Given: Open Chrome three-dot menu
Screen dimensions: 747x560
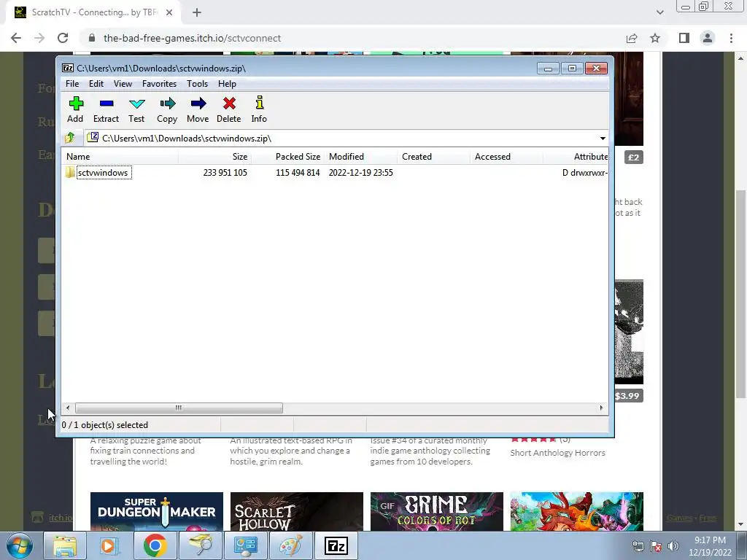Looking at the screenshot, I should 731,38.
